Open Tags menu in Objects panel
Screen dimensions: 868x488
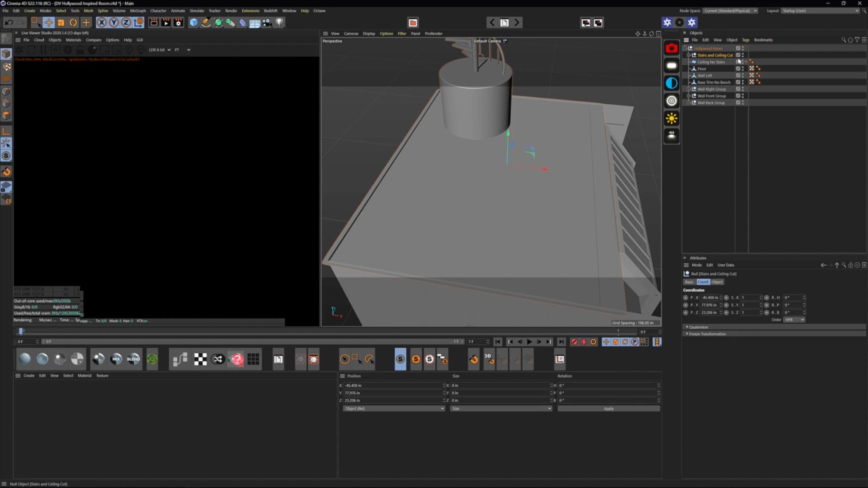(746, 40)
